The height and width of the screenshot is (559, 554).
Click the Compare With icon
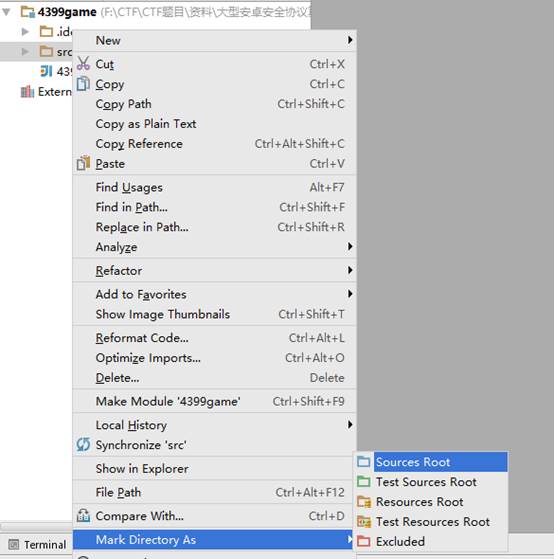pyautogui.click(x=83, y=516)
